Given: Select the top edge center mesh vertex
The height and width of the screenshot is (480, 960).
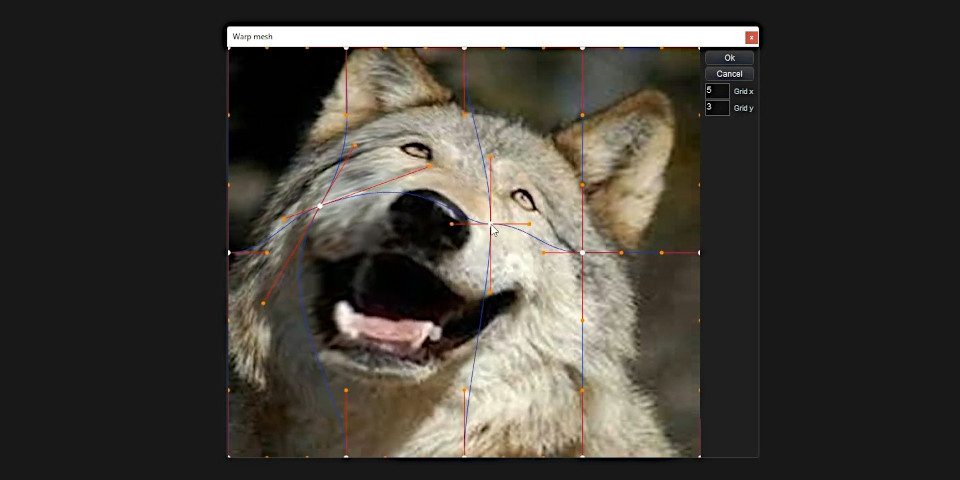Looking at the screenshot, I should pyautogui.click(x=464, y=47).
